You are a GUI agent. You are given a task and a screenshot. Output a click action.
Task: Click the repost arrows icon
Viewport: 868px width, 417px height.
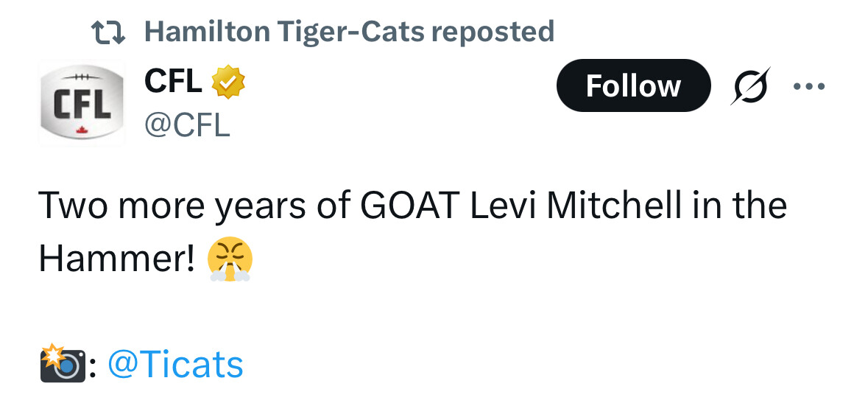108,32
